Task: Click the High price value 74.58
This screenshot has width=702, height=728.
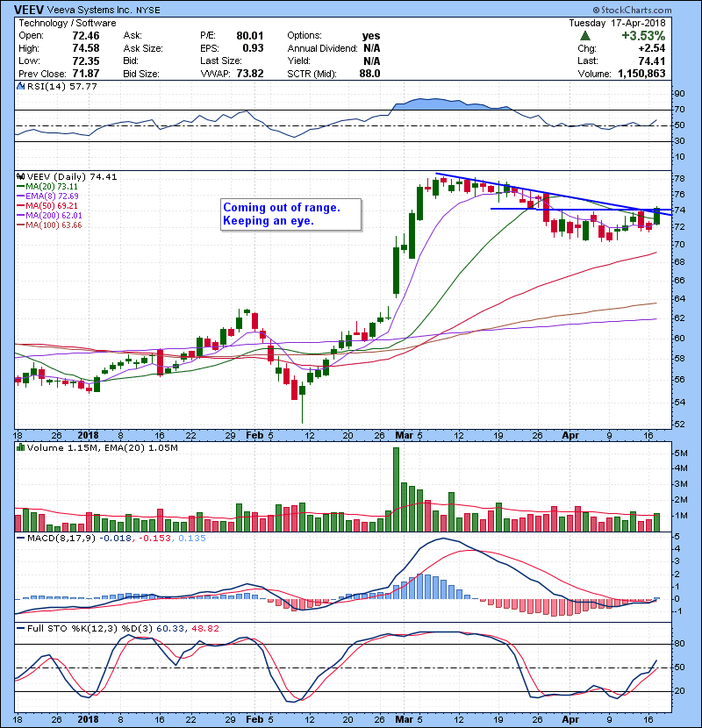Action: pos(86,48)
